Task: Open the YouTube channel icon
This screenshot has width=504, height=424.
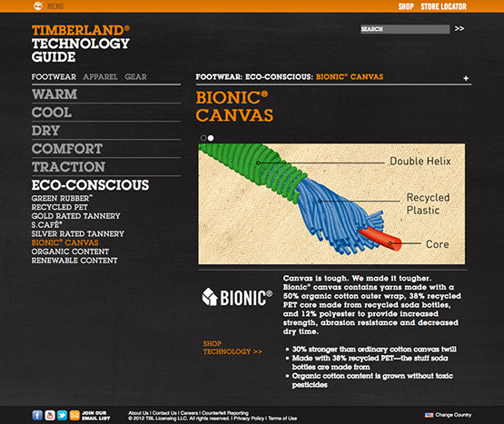Action: pyautogui.click(x=50, y=415)
